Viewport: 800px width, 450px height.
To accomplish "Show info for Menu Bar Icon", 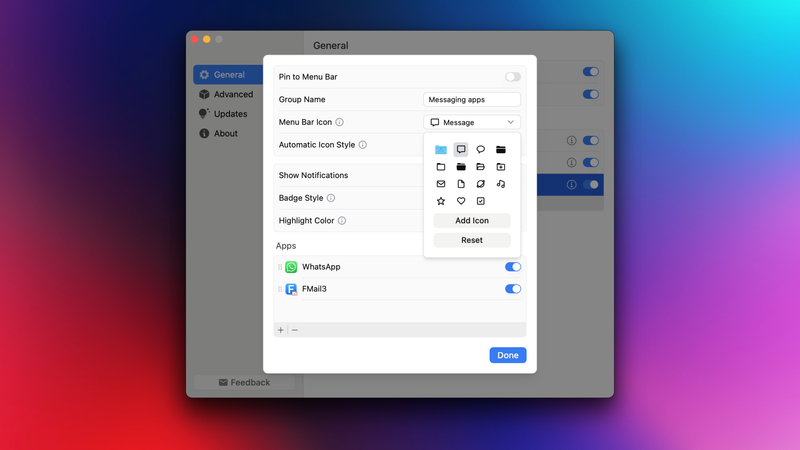I will pos(339,122).
